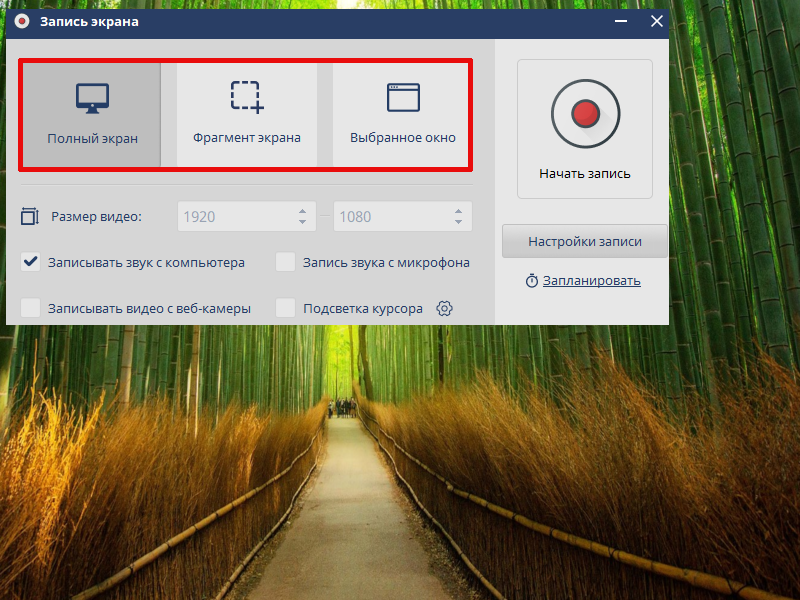
Task: Click the stopwatch icon beside Запланировать
Action: tap(532, 281)
